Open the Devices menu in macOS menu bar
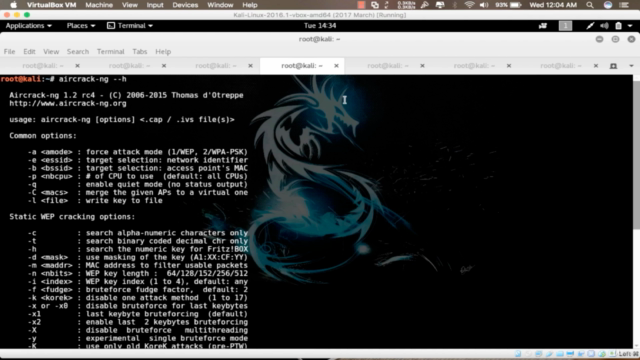Viewport: 640px width, 360px height. [x=185, y=5]
